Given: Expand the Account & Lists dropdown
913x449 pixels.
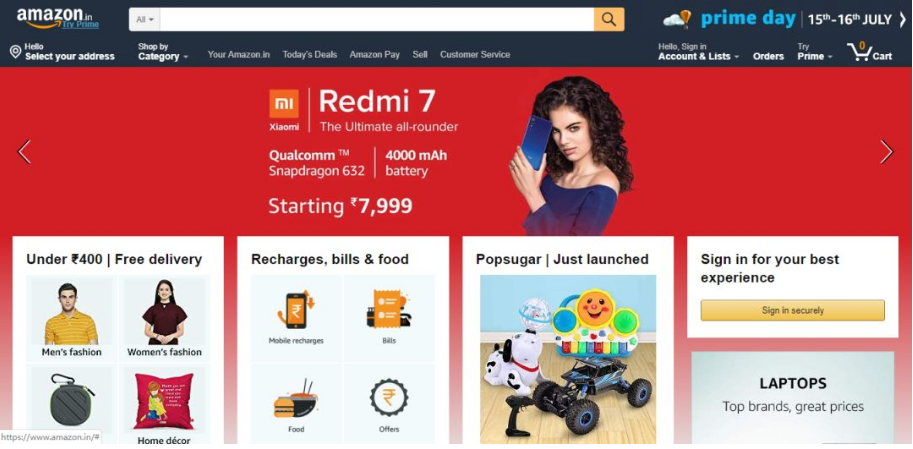Looking at the screenshot, I should click(x=699, y=52).
